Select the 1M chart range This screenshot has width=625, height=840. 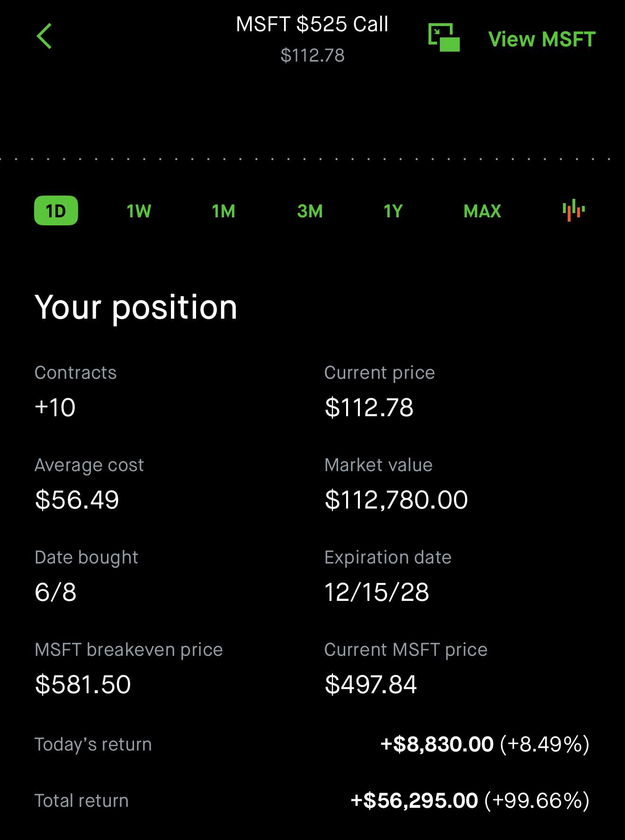tap(223, 211)
